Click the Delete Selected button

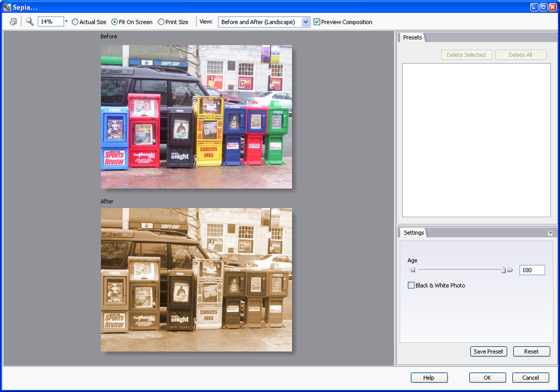coord(467,54)
